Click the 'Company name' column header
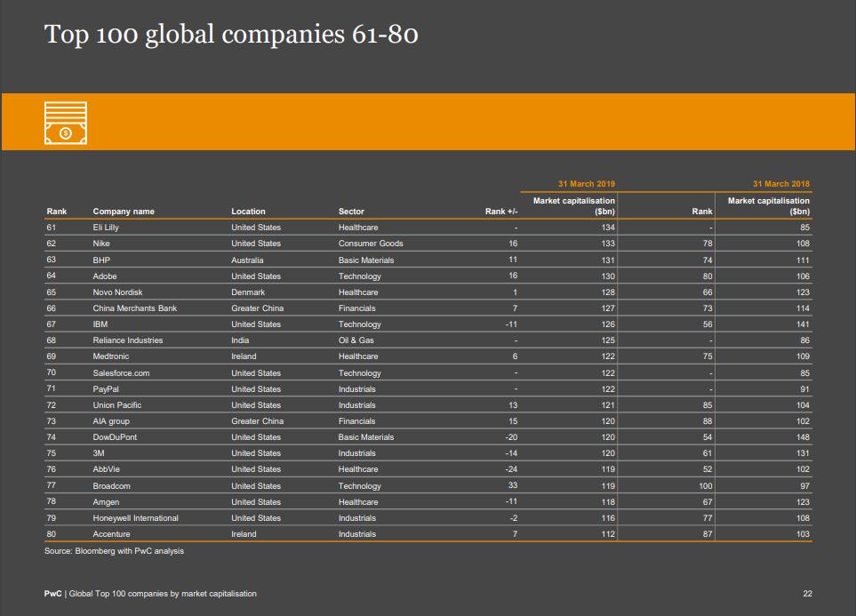Viewport: 856px width, 616px height. coord(124,212)
